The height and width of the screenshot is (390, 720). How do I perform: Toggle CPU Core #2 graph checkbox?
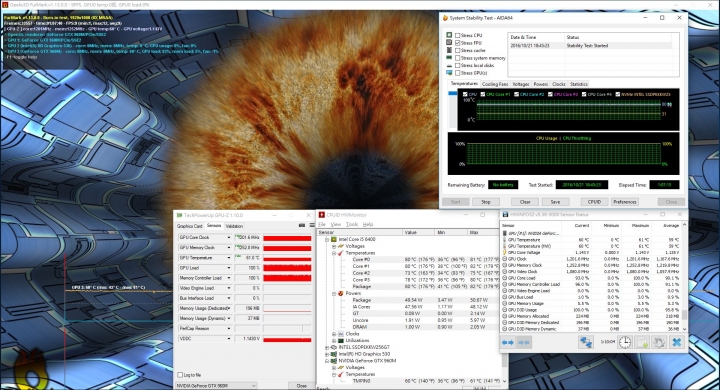tap(517, 94)
